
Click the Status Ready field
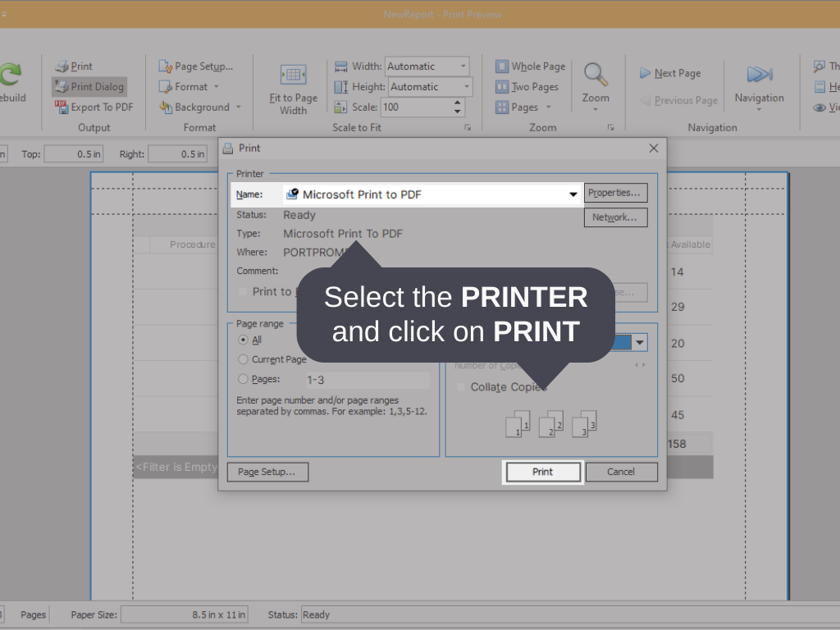click(x=570, y=615)
